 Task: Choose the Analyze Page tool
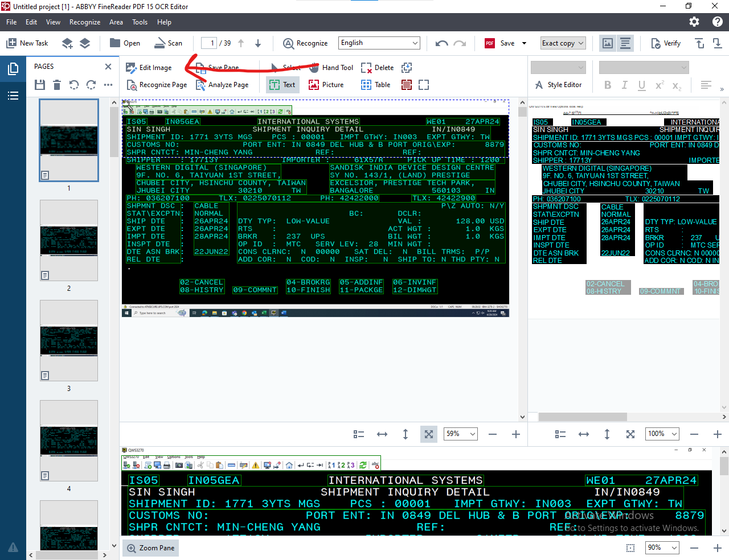(x=222, y=85)
